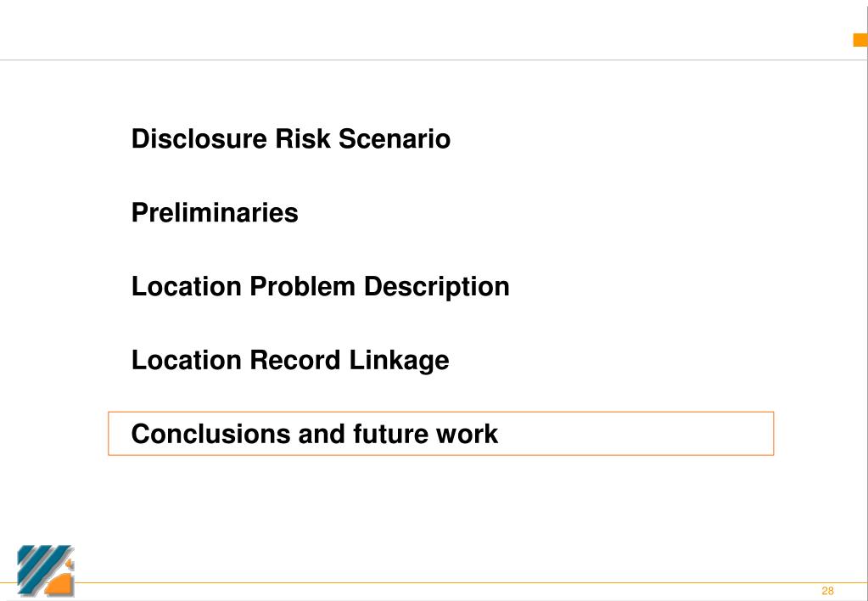
Task: Click the striped logo in the bottom-left corner
Action: tap(45, 570)
